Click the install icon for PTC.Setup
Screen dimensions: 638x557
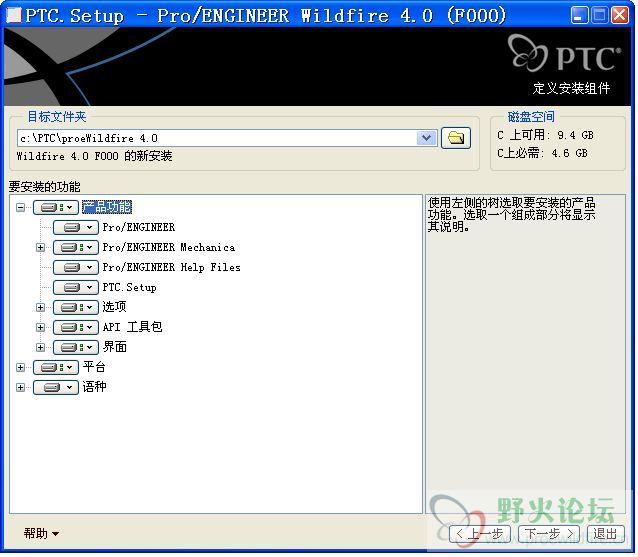pos(76,287)
